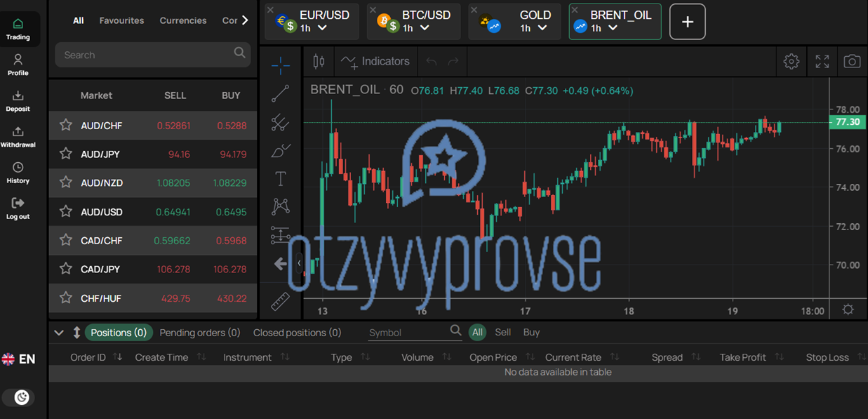The height and width of the screenshot is (419, 868).
Task: Open the History page
Action: click(18, 173)
